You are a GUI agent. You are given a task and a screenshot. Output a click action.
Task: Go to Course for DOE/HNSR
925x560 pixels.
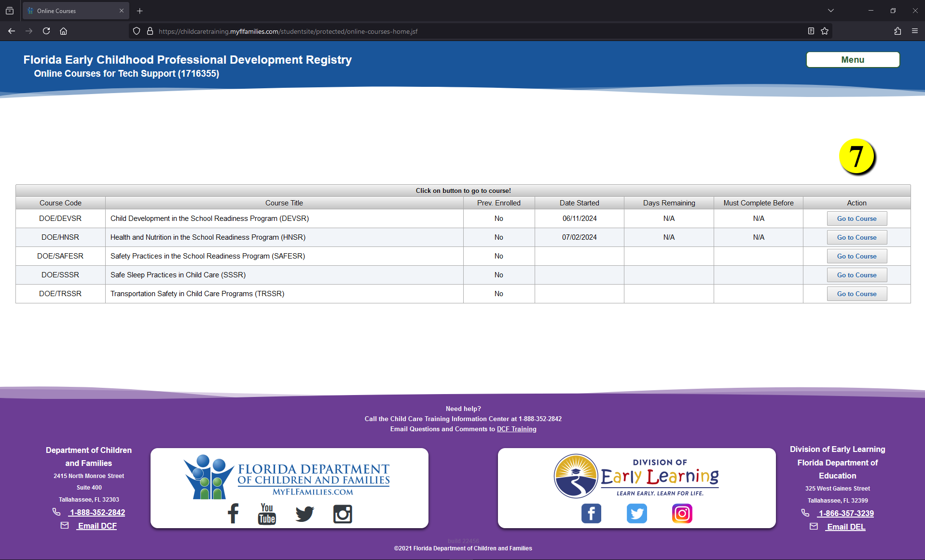point(856,237)
